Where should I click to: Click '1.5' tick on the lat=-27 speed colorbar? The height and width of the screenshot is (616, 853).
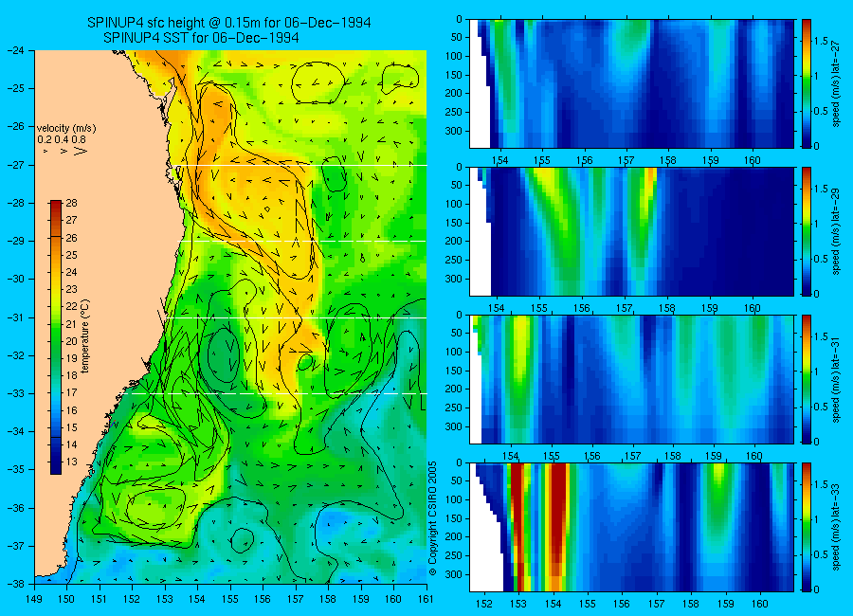tap(821, 41)
